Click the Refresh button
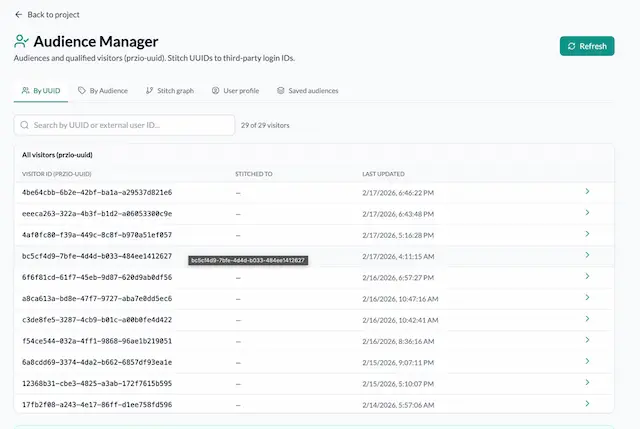The height and width of the screenshot is (429, 640). tap(586, 46)
